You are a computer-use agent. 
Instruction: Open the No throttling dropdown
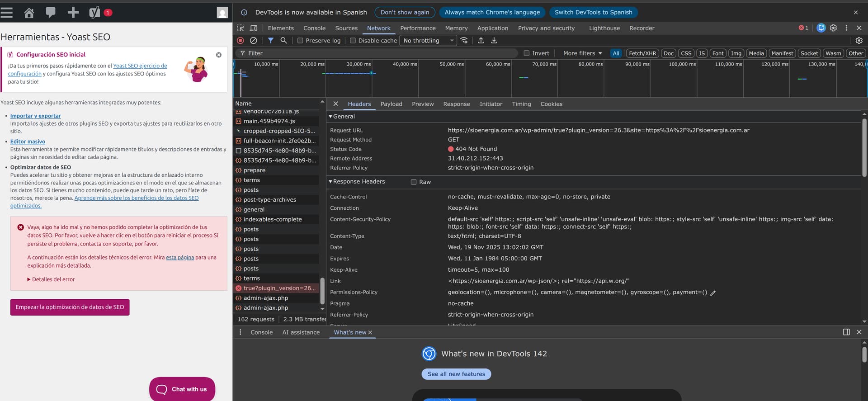click(428, 41)
